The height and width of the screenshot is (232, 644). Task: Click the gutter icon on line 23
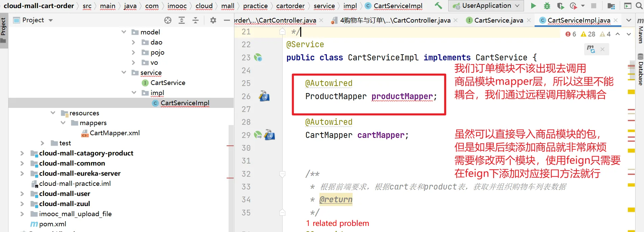tap(258, 57)
